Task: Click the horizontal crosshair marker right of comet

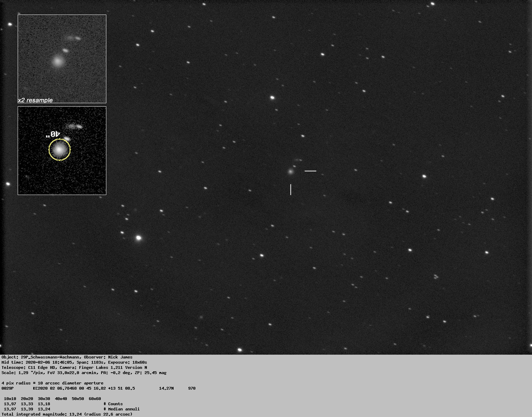Action: [x=310, y=171]
